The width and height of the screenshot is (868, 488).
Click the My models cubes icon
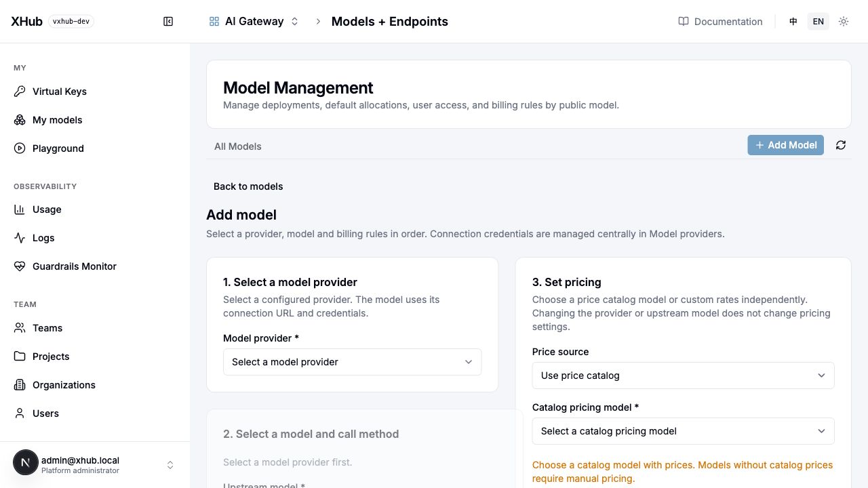(x=20, y=120)
